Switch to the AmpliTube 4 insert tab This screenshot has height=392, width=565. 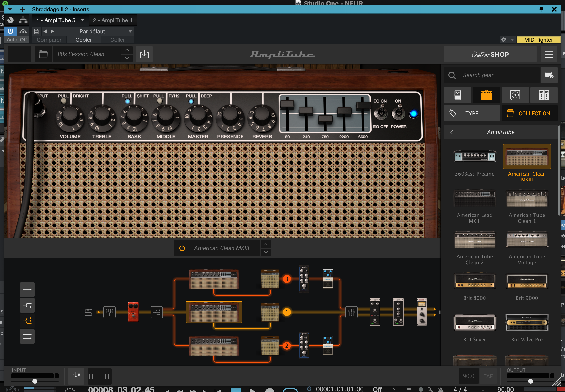click(x=112, y=20)
